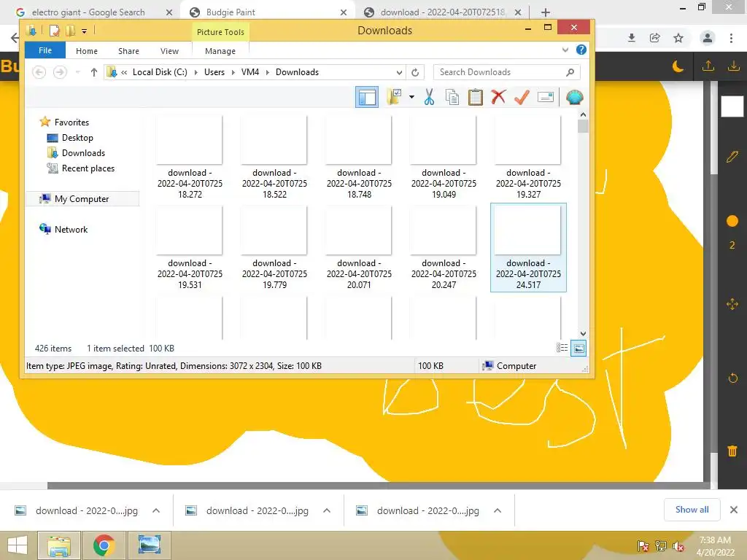Open the Share ribbon tab
This screenshot has width=747, height=560.
click(x=128, y=51)
